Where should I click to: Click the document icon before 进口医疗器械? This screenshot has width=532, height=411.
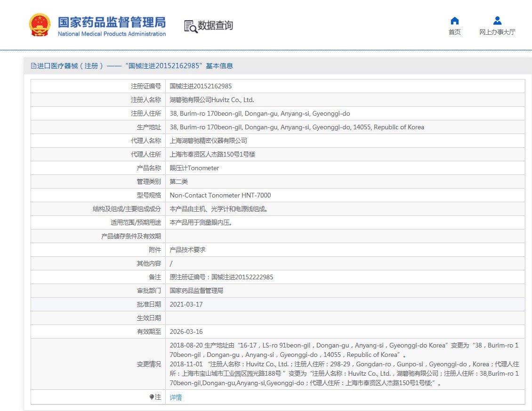point(33,66)
